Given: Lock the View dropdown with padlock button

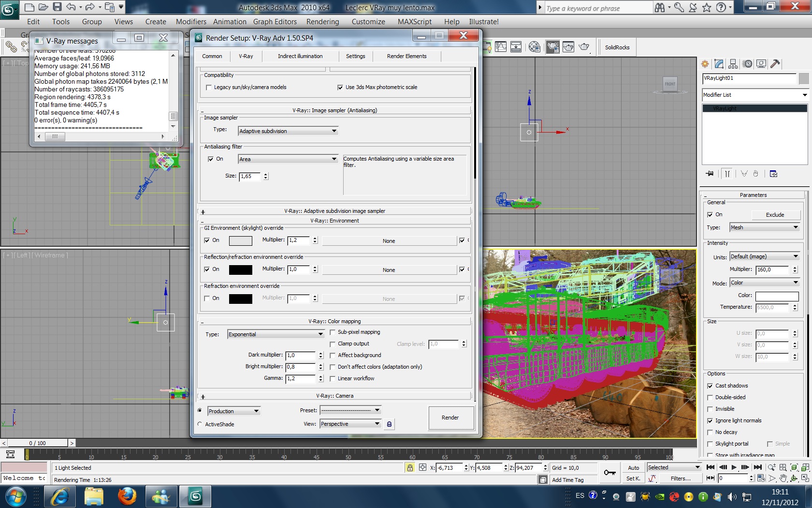Looking at the screenshot, I should coord(389,424).
